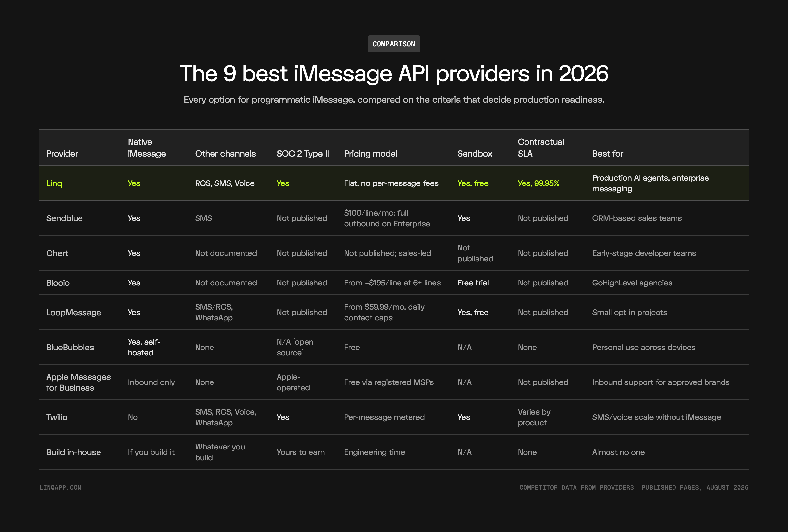Click the "If you build it" cell
788x532 pixels.
pos(151,452)
